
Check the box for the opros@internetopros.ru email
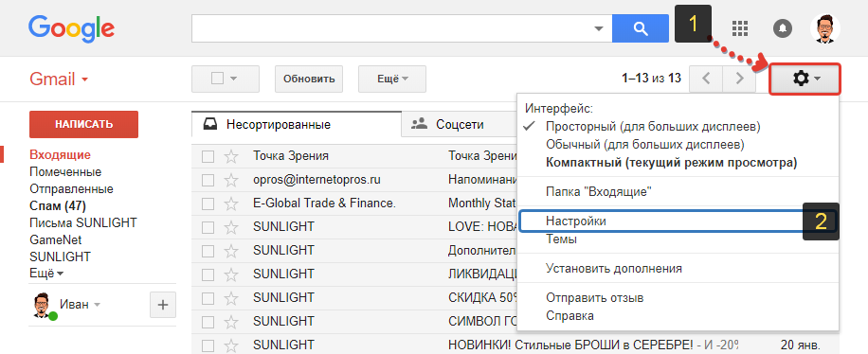(x=208, y=181)
